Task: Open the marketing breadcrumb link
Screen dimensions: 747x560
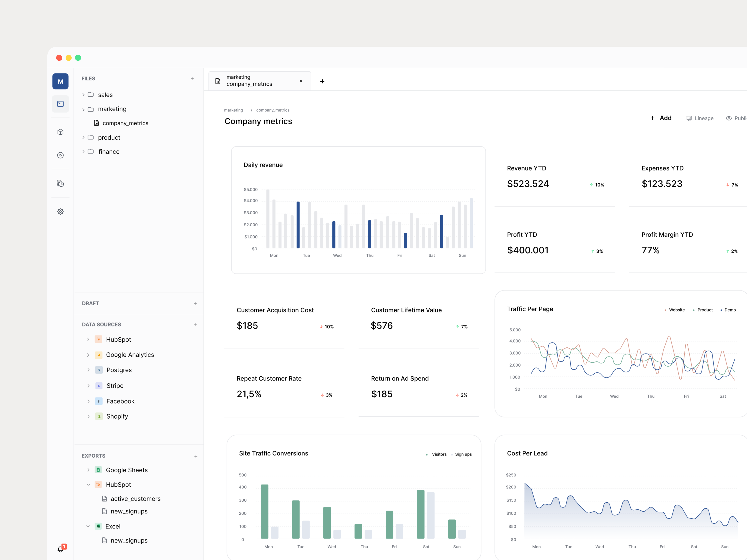Action: [x=233, y=110]
